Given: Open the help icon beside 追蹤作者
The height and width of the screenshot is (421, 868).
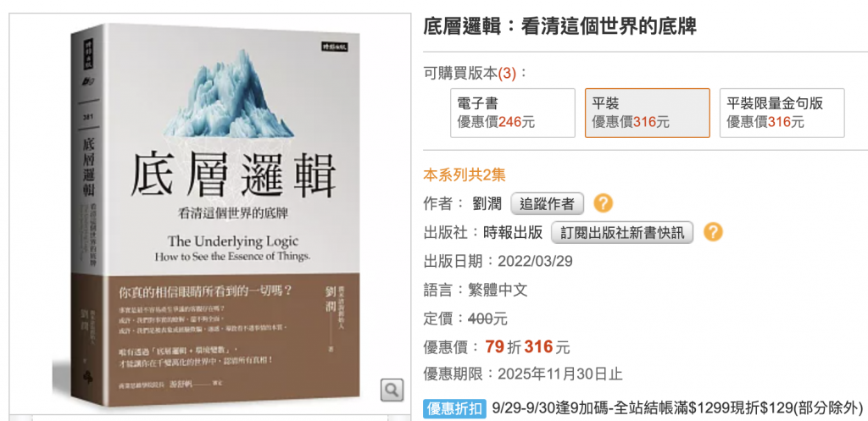Looking at the screenshot, I should [603, 203].
